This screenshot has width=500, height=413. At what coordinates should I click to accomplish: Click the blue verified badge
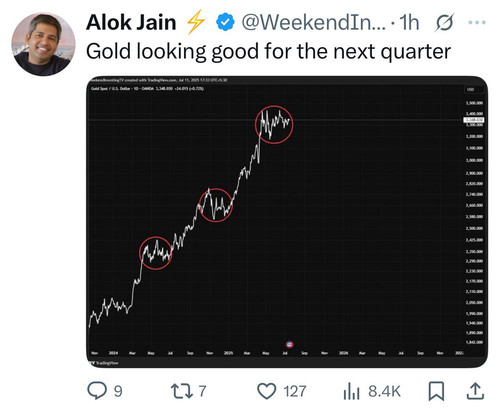225,22
